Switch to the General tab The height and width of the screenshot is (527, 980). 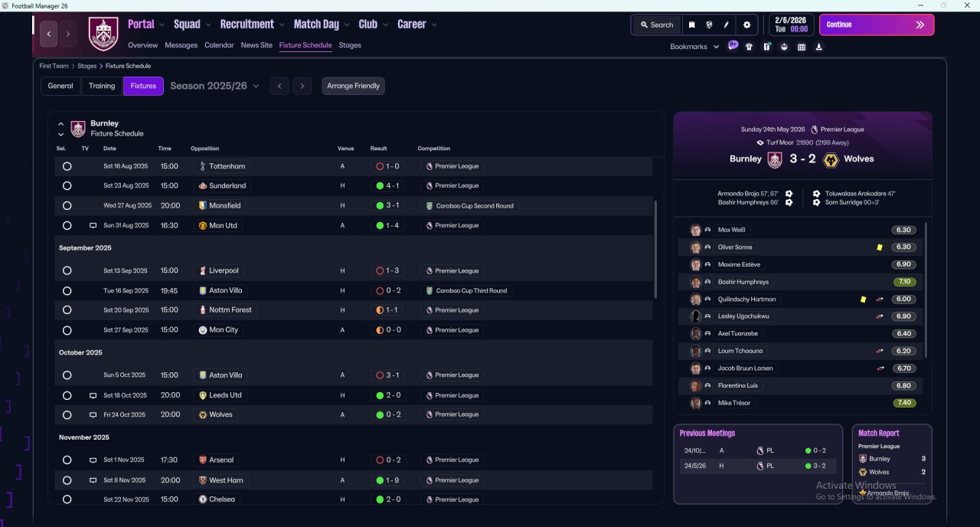click(60, 86)
